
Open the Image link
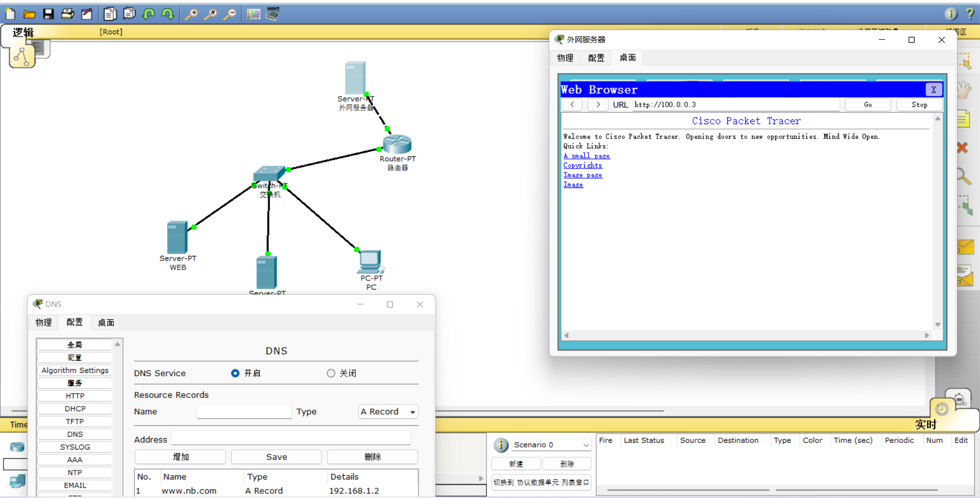573,185
